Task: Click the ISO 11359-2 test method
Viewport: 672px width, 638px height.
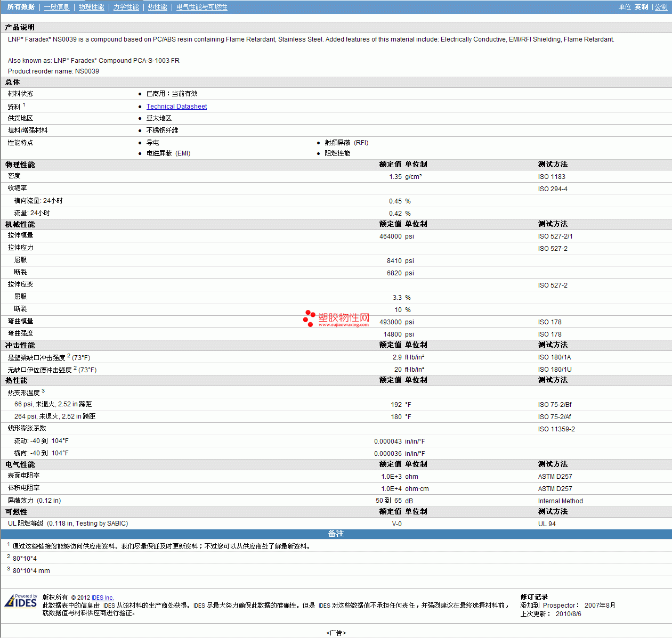Action: 556,429
